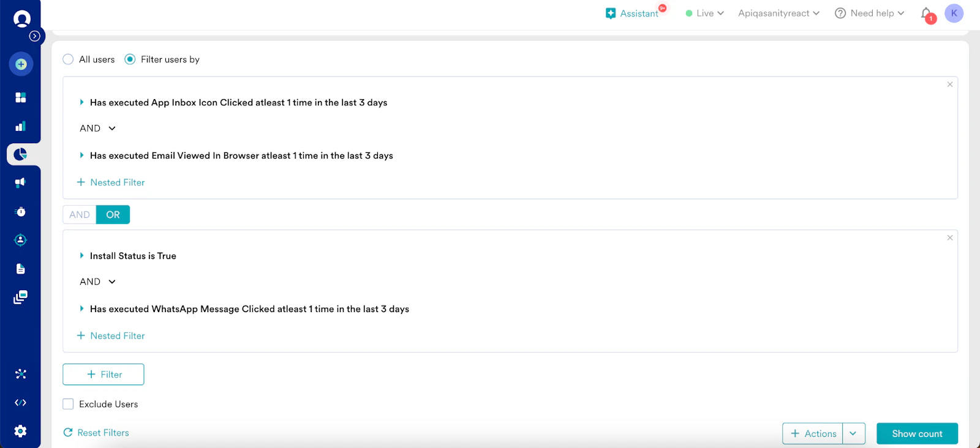
Task: Open the settings gear icon
Action: 21,431
